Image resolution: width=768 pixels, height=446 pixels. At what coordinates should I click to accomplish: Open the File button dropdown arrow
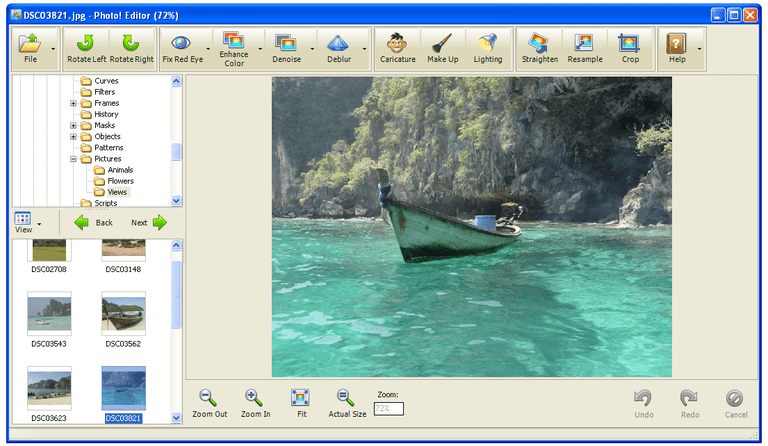(x=53, y=49)
